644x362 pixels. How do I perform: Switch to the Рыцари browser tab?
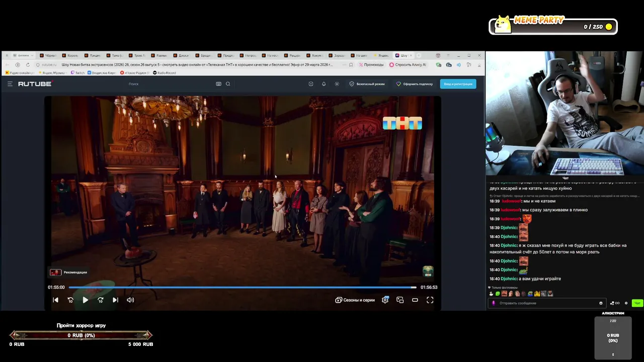pyautogui.click(x=292, y=55)
